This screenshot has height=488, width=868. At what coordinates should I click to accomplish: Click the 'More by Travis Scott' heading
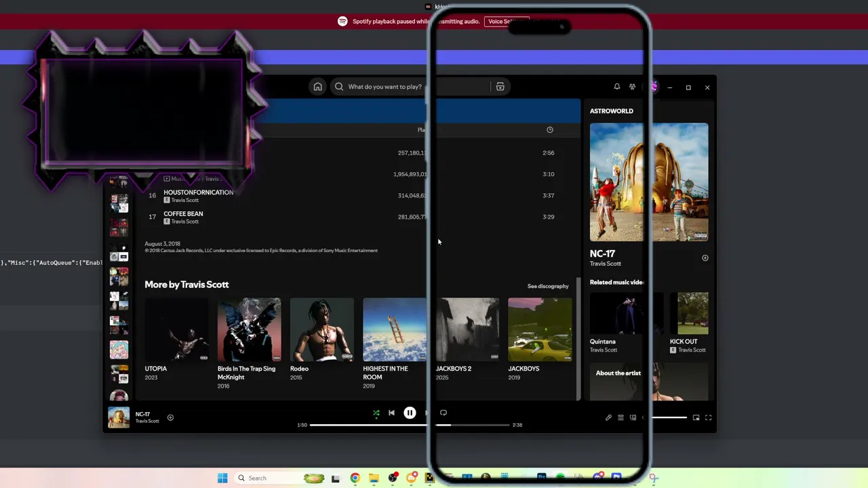click(x=186, y=285)
